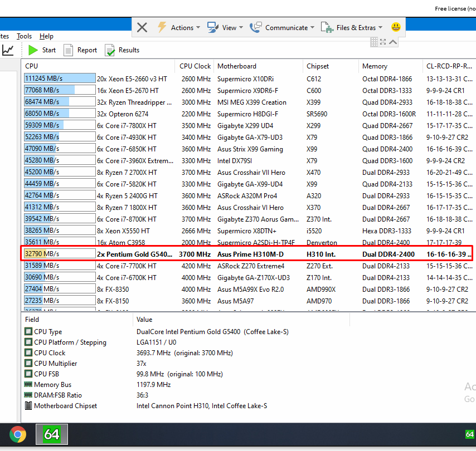Open Chrome from the taskbar

coord(18,434)
